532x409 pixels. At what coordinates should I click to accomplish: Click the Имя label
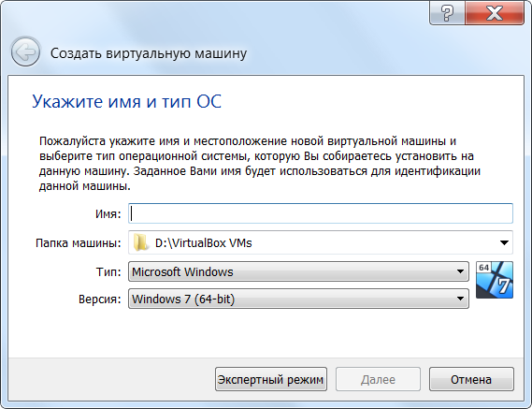(x=108, y=214)
